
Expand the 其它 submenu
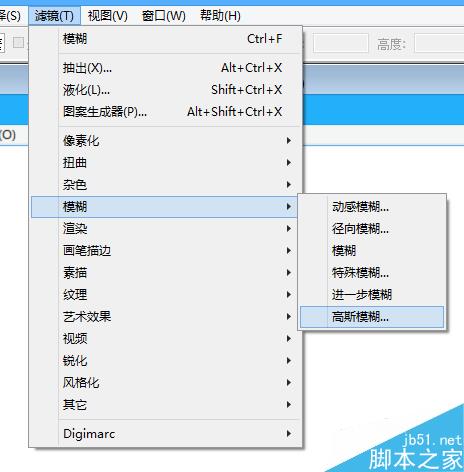pyautogui.click(x=166, y=405)
